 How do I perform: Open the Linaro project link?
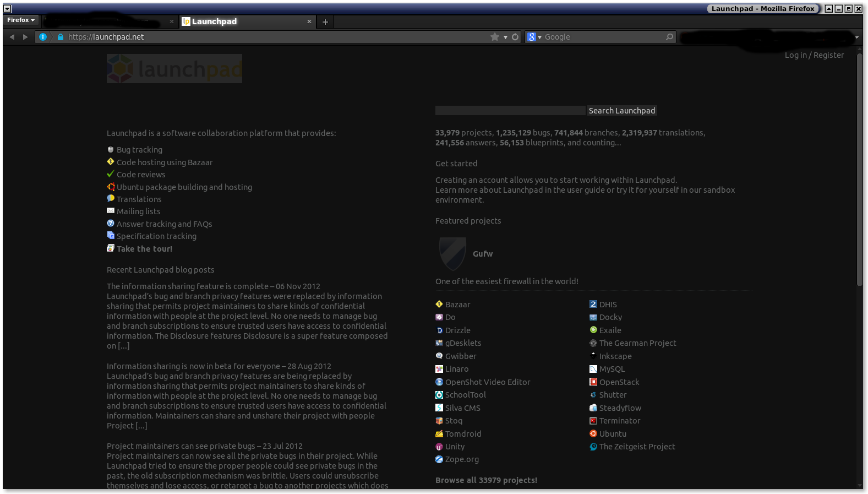(457, 369)
